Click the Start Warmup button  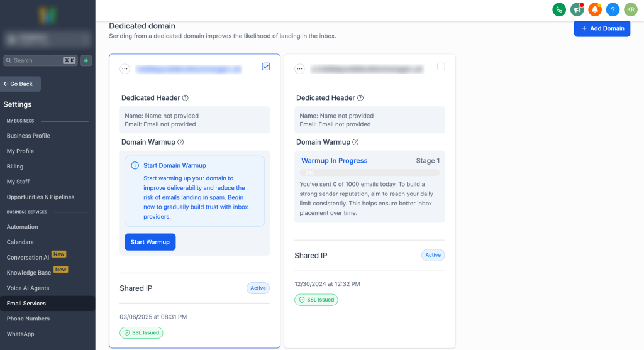click(x=150, y=242)
